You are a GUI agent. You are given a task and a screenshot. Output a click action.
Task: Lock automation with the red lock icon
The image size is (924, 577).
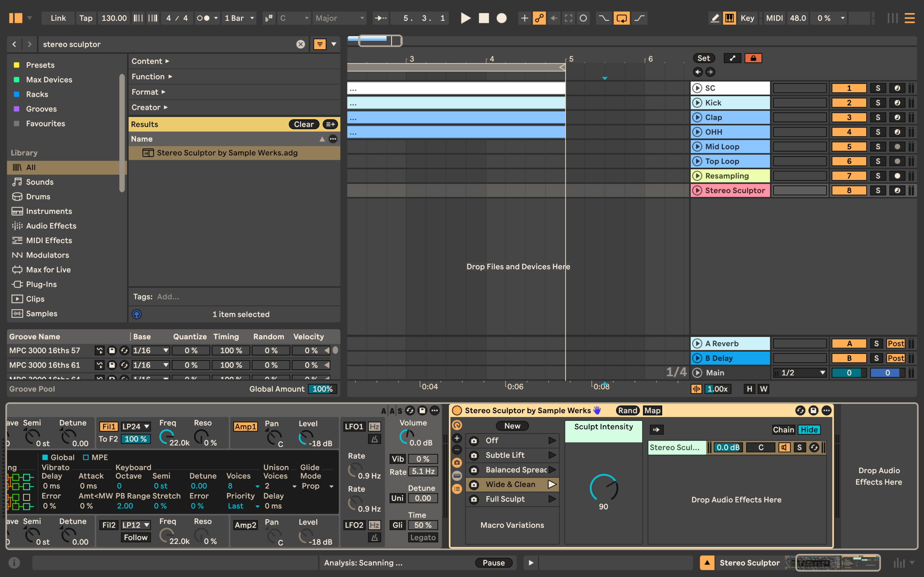click(753, 58)
